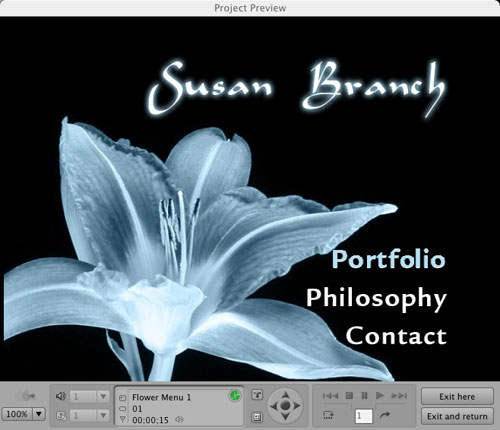Click the chapter number input field

(x=364, y=416)
